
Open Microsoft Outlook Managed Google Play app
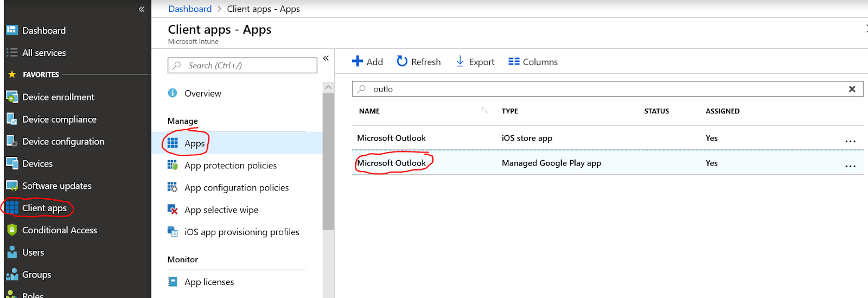click(x=391, y=163)
